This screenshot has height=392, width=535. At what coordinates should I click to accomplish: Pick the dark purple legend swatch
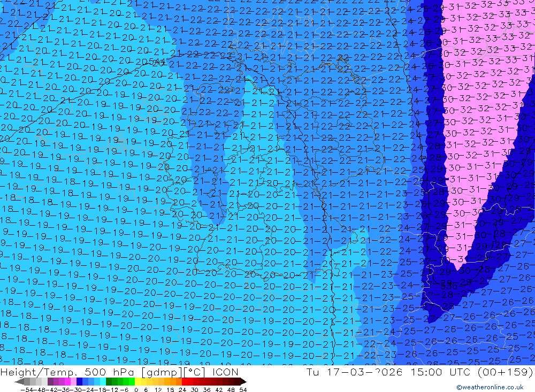(x=50, y=382)
